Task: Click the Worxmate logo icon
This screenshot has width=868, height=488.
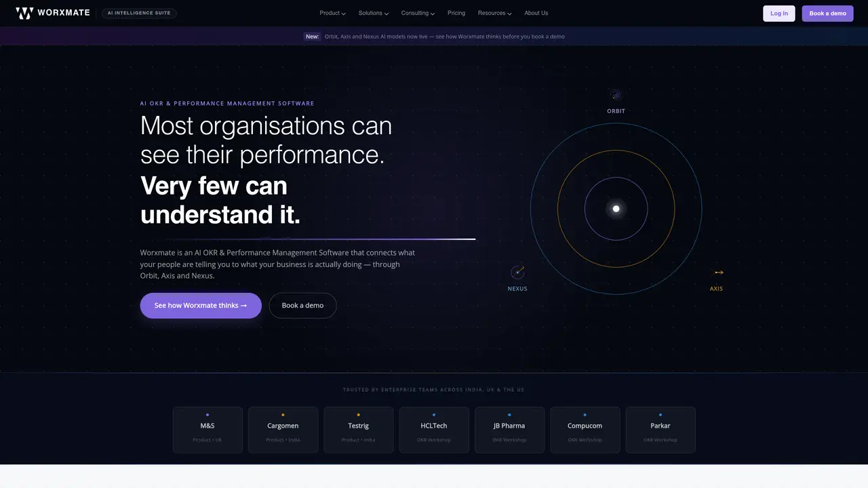Action: point(24,13)
